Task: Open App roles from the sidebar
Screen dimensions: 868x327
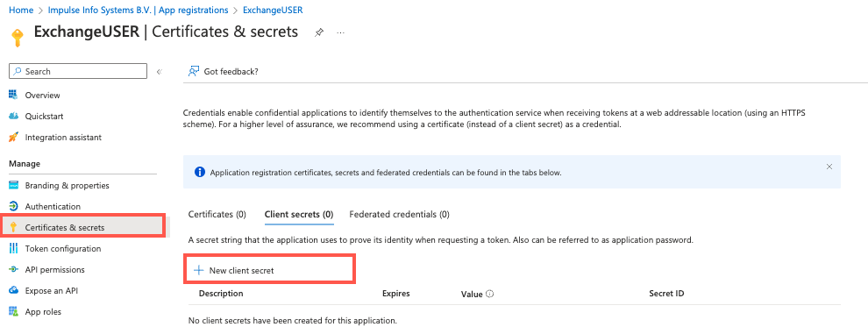Action: tap(43, 311)
